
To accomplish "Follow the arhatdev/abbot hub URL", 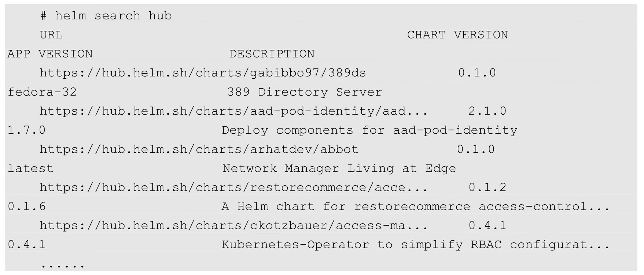I will [199, 149].
